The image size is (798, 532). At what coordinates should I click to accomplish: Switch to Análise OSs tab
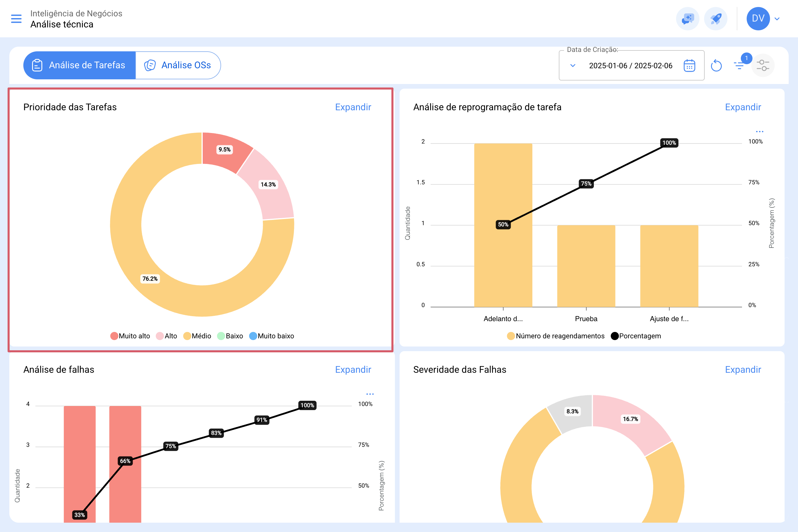pos(178,65)
